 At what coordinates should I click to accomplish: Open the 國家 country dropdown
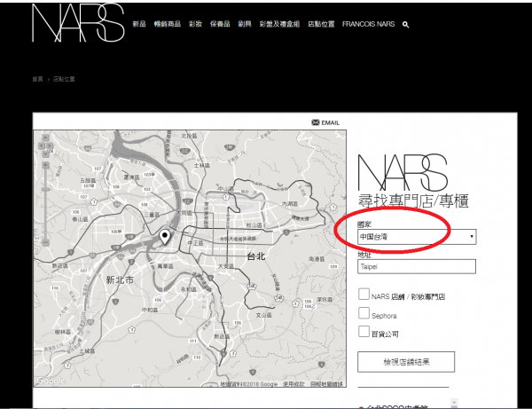coord(417,237)
